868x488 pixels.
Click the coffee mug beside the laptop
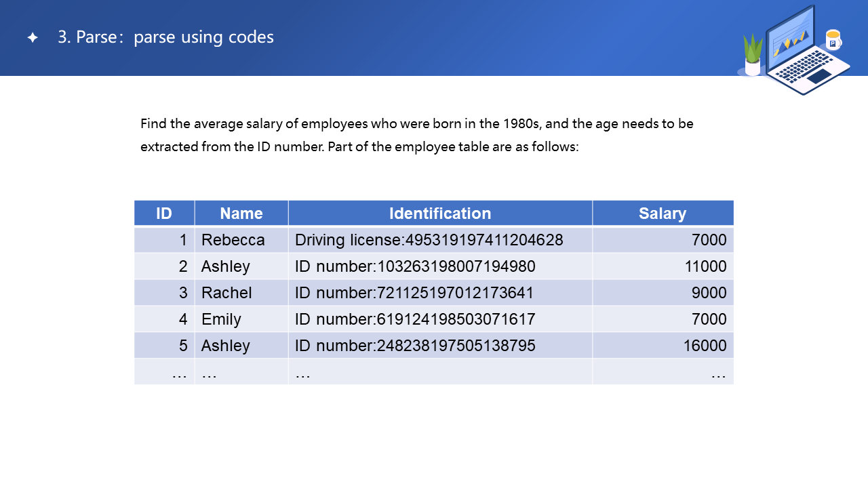[833, 40]
